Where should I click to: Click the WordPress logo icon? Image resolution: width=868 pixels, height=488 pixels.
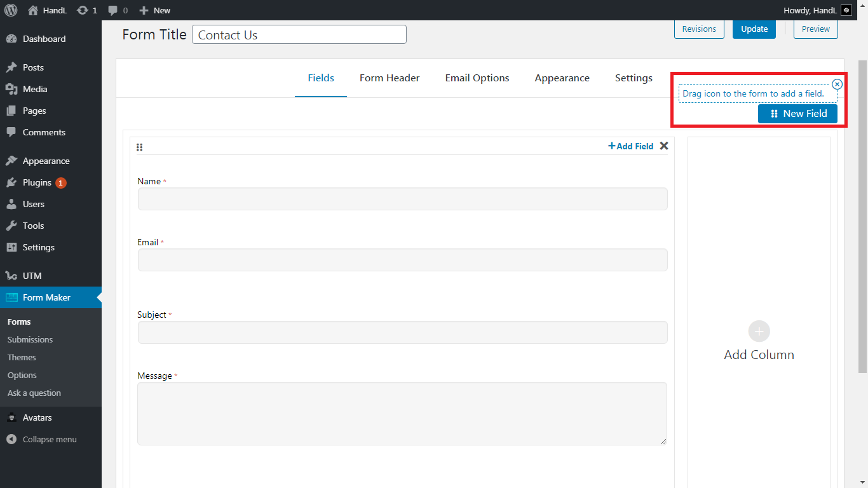(10, 10)
